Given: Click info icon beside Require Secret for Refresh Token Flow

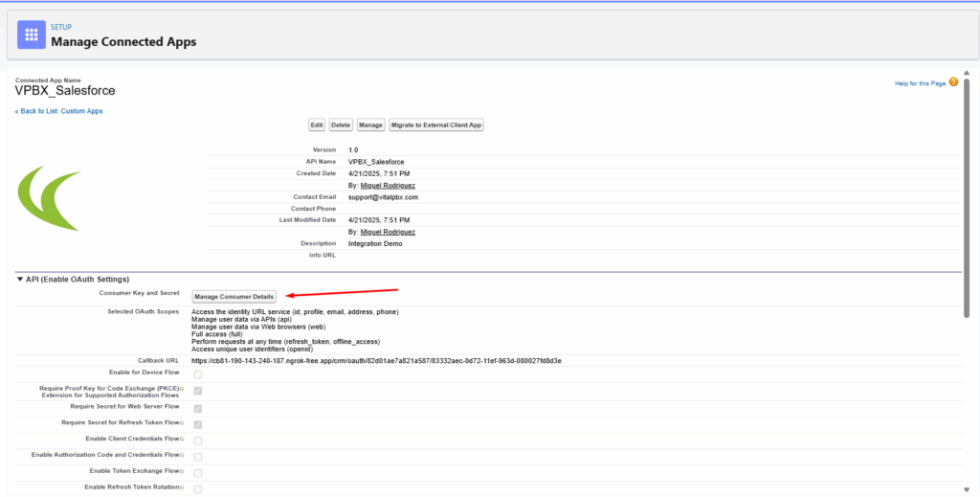Looking at the screenshot, I should 182,423.
